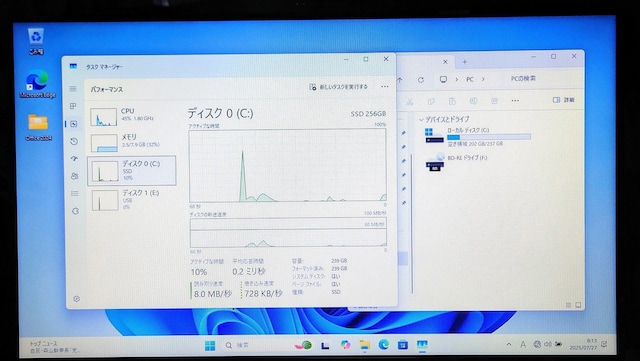Image resolution: width=640 pixels, height=361 pixels.
Task: Select ローカル ディスク (C:) drive
Action: (478, 137)
